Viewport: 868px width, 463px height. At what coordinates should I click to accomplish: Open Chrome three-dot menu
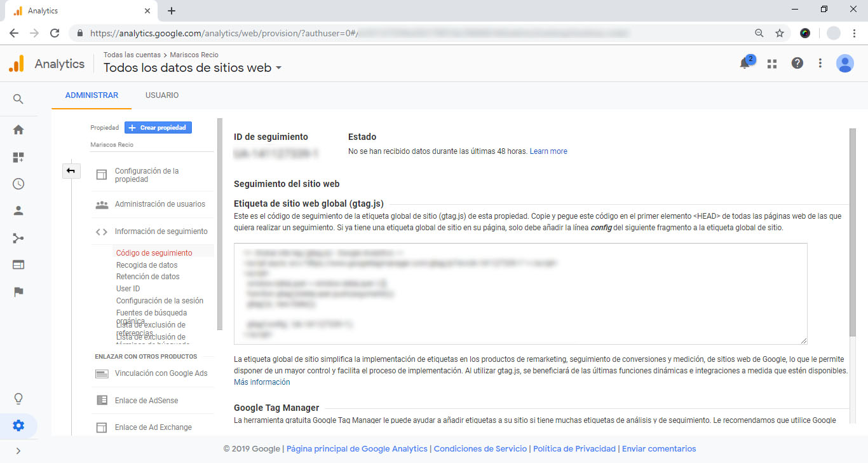854,33
